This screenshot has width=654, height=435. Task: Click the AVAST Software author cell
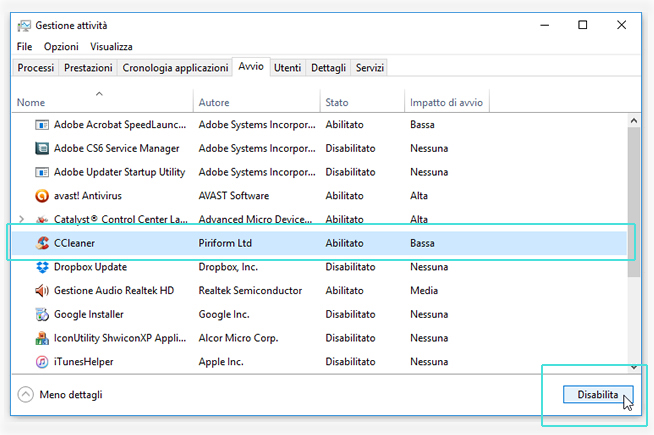(x=234, y=196)
